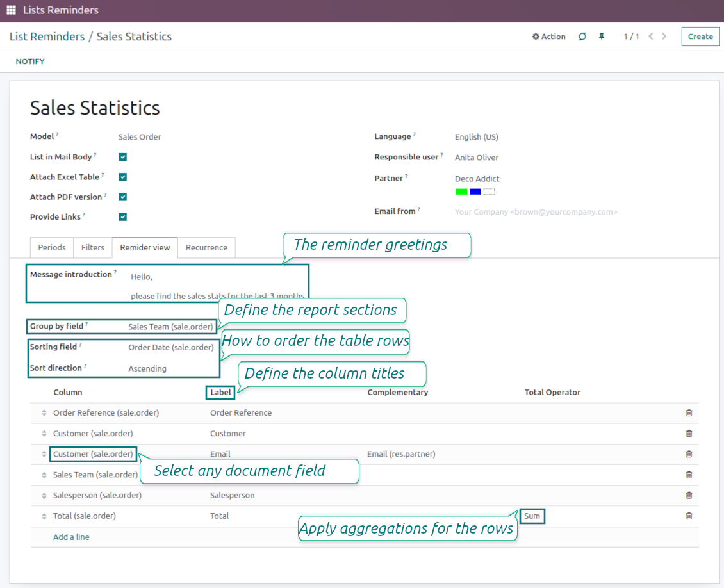Screen dimensions: 724x588
Task: Click the pin icon in the header
Action: pyautogui.click(x=601, y=37)
